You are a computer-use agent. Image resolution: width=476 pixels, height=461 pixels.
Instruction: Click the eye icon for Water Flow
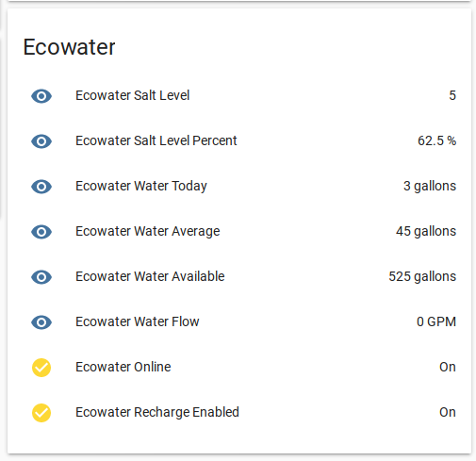click(41, 322)
